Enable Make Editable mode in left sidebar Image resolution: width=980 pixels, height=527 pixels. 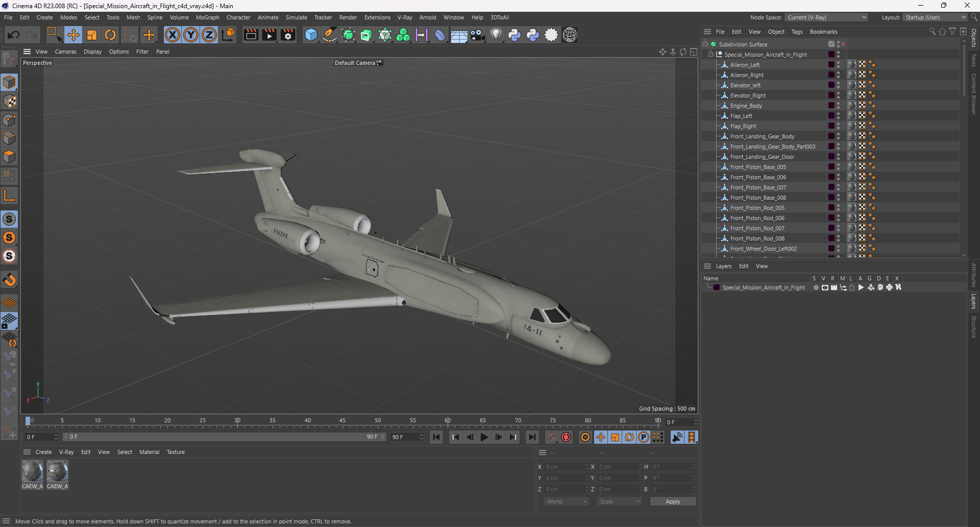[x=9, y=59]
